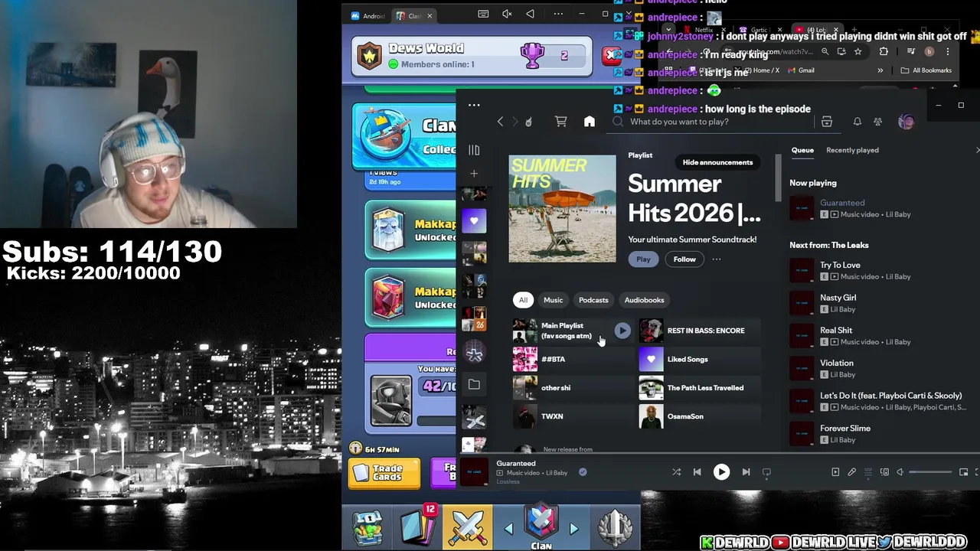The width and height of the screenshot is (980, 551).
Task: Open Liked Songs in the sidebar
Action: [x=474, y=221]
